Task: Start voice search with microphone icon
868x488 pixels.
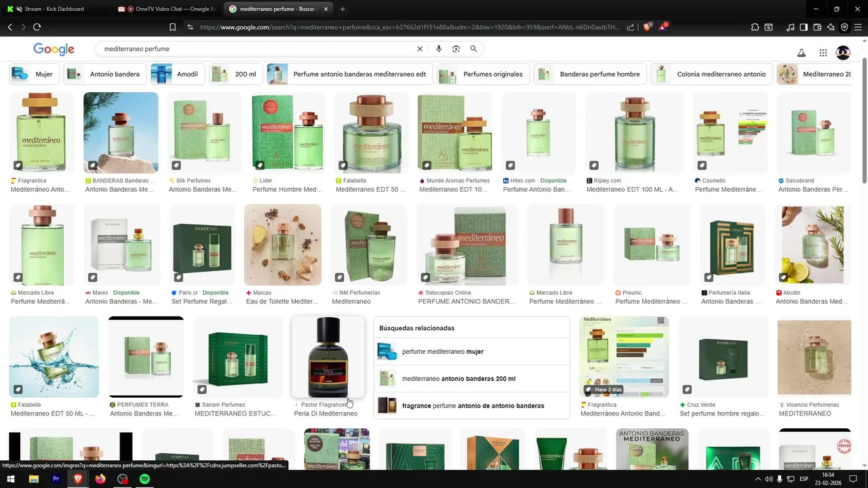Action: (x=439, y=49)
